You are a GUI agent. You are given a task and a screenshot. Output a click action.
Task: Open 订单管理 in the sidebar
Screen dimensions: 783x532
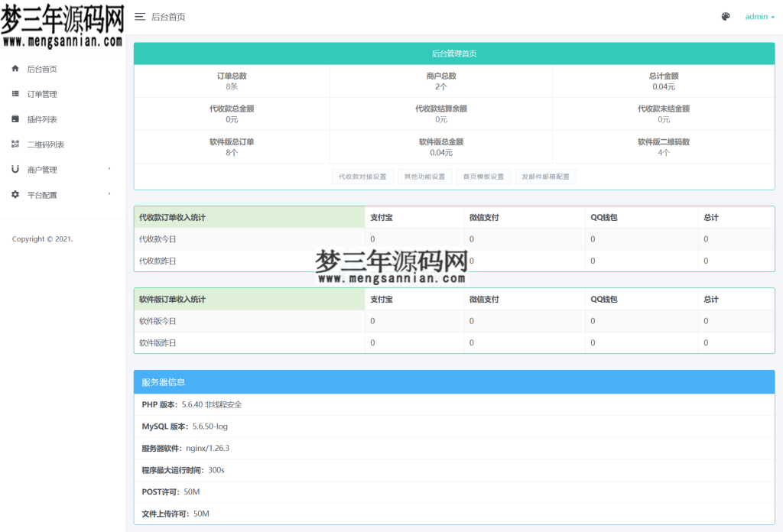coord(42,94)
